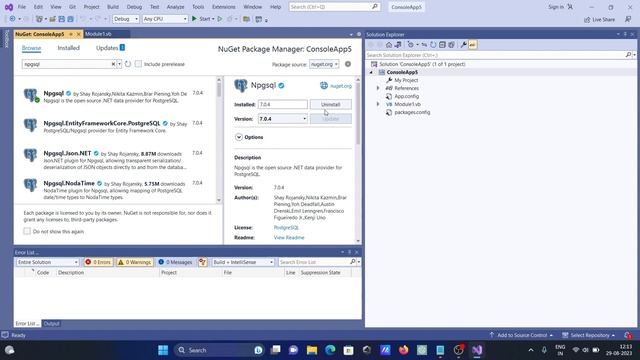This screenshot has width=640, height=360.
Task: Click Windows Start button on taskbar
Action: [163, 350]
